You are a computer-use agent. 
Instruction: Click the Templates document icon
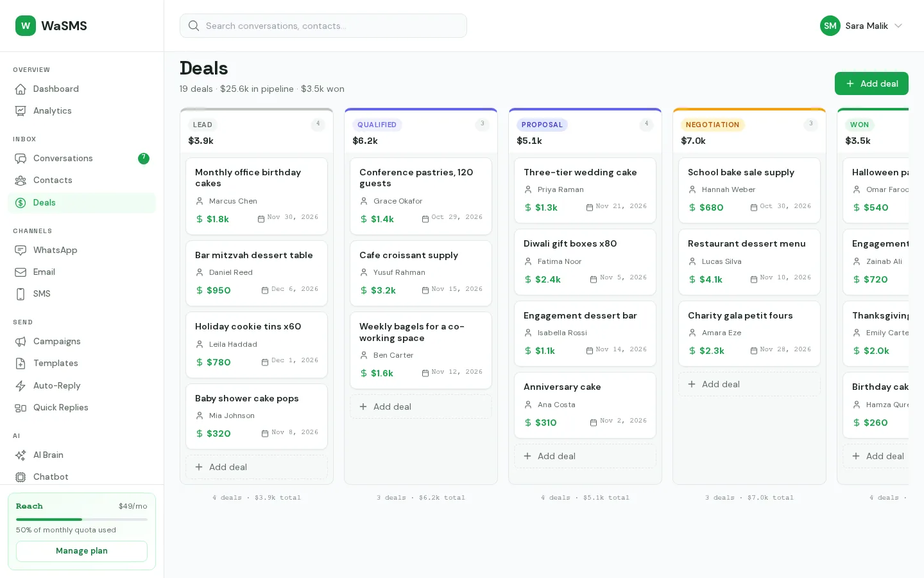21,363
